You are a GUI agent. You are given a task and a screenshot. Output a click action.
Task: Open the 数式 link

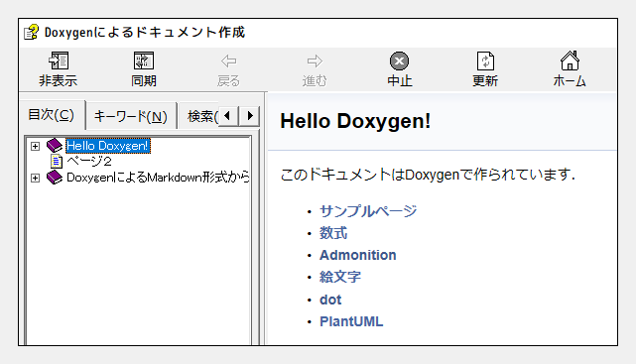[x=333, y=233]
